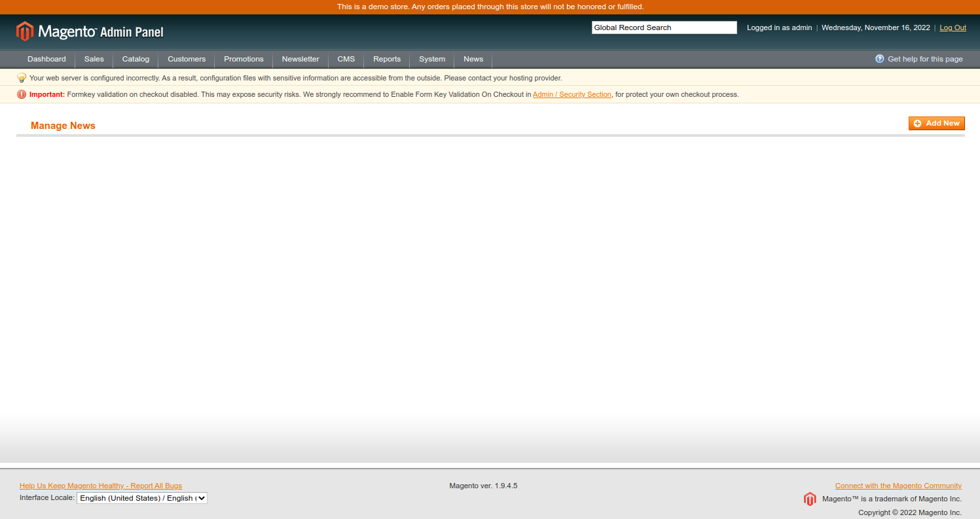Click the Magento logo in header

pos(90,31)
